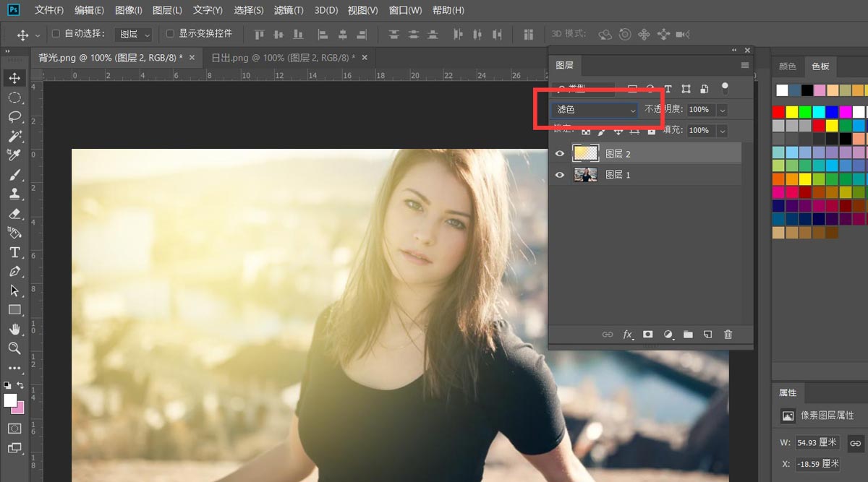
Task: Open the 图像(I) menu
Action: (x=129, y=11)
